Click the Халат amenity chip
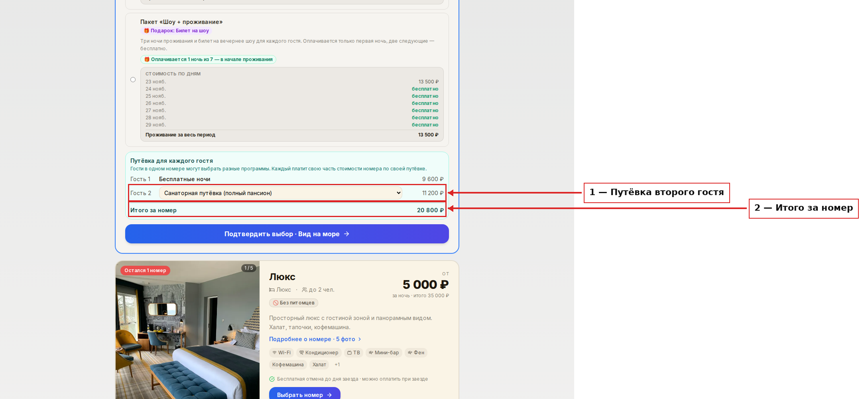The image size is (868, 399). coord(319,365)
